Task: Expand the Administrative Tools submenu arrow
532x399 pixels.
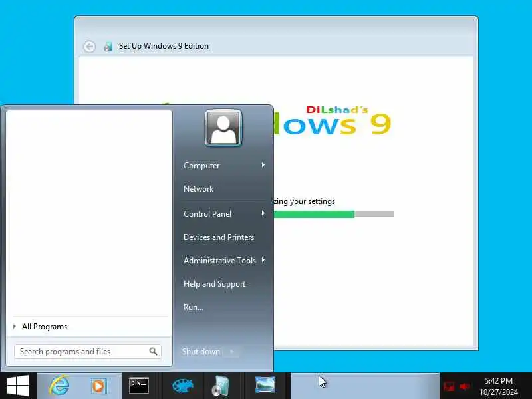Action: point(263,260)
